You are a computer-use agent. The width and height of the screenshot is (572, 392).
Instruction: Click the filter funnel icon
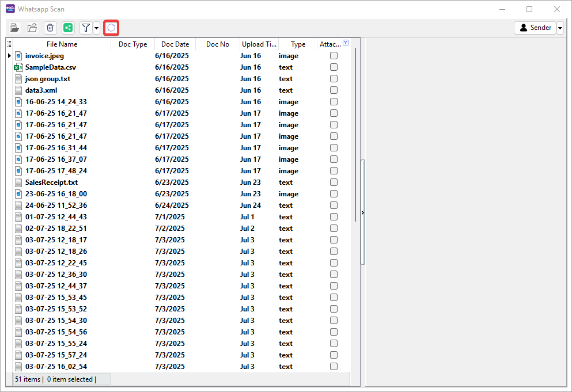click(86, 28)
